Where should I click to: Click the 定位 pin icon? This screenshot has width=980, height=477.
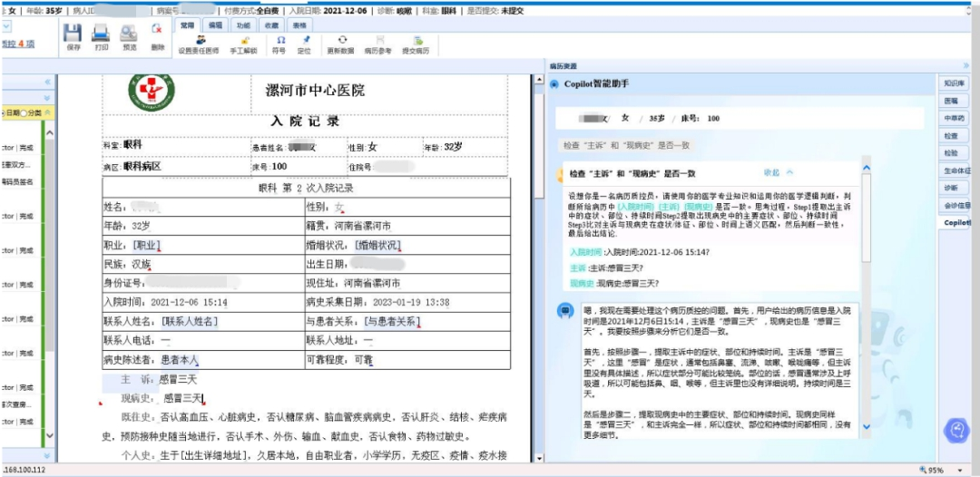coord(306,39)
